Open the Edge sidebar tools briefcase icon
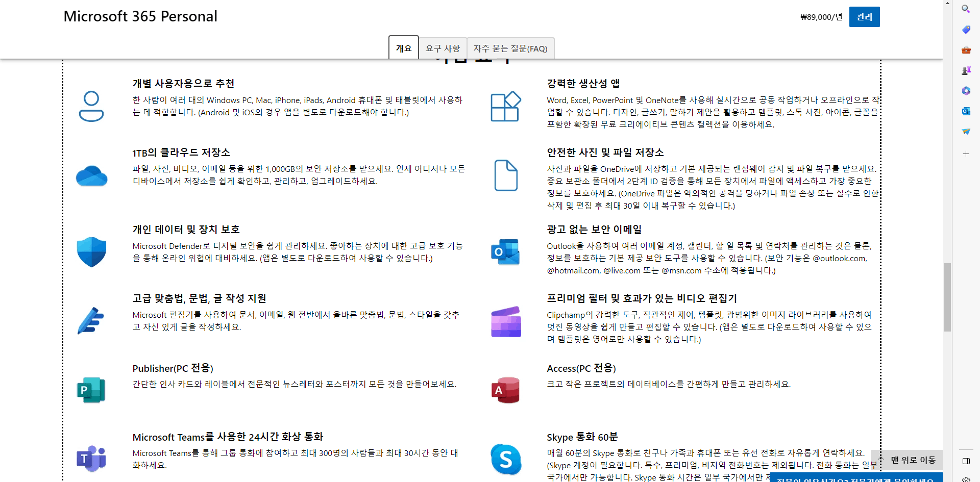980x482 pixels. [x=966, y=50]
